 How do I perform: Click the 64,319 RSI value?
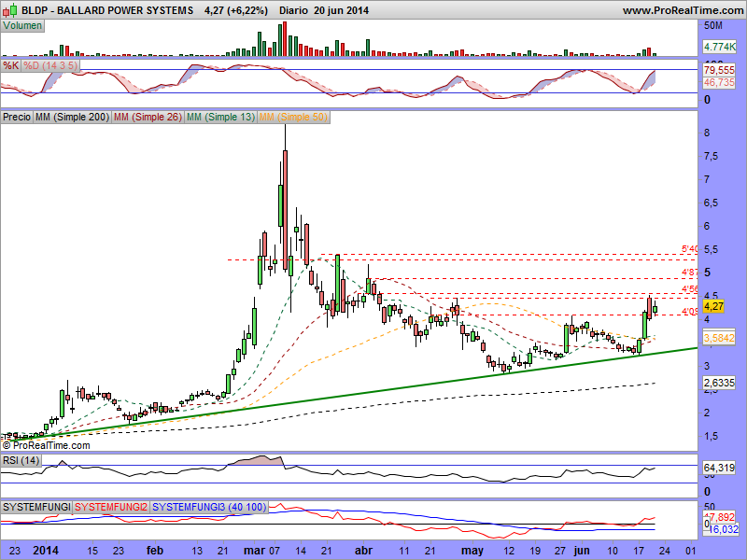tap(719, 469)
